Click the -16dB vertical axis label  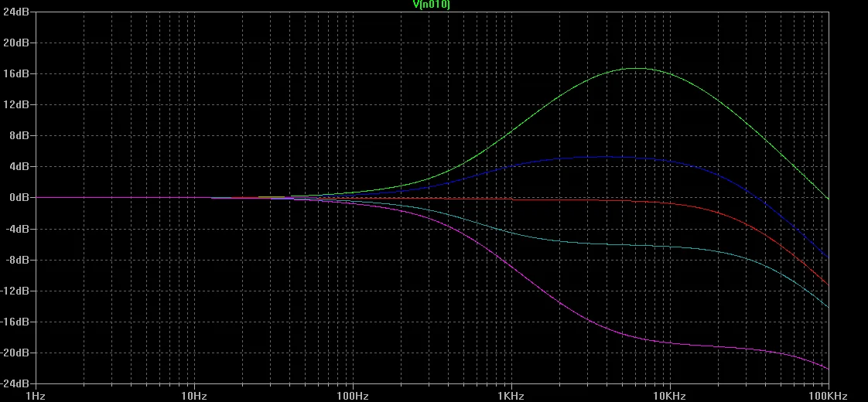coord(15,322)
